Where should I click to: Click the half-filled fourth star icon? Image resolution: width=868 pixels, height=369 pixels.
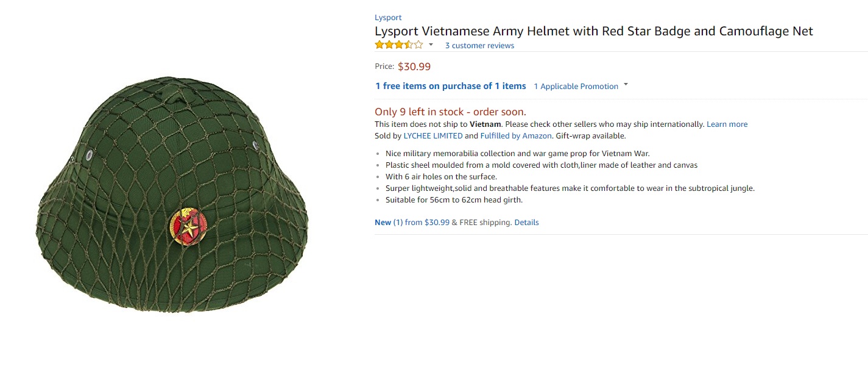408,45
